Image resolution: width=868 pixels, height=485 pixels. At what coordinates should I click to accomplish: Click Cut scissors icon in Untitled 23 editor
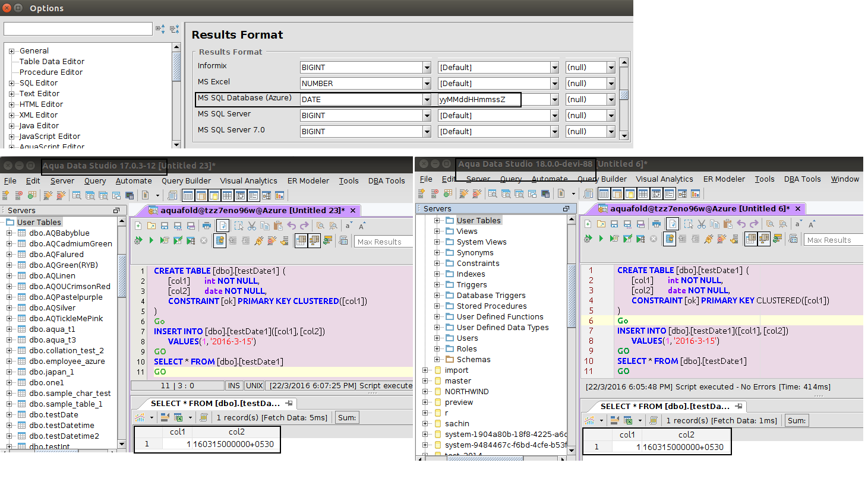point(252,226)
